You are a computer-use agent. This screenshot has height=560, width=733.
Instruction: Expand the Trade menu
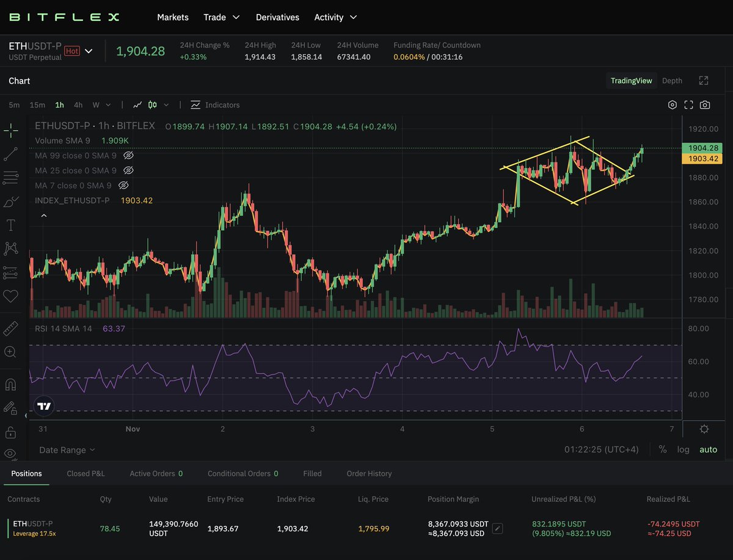(222, 17)
